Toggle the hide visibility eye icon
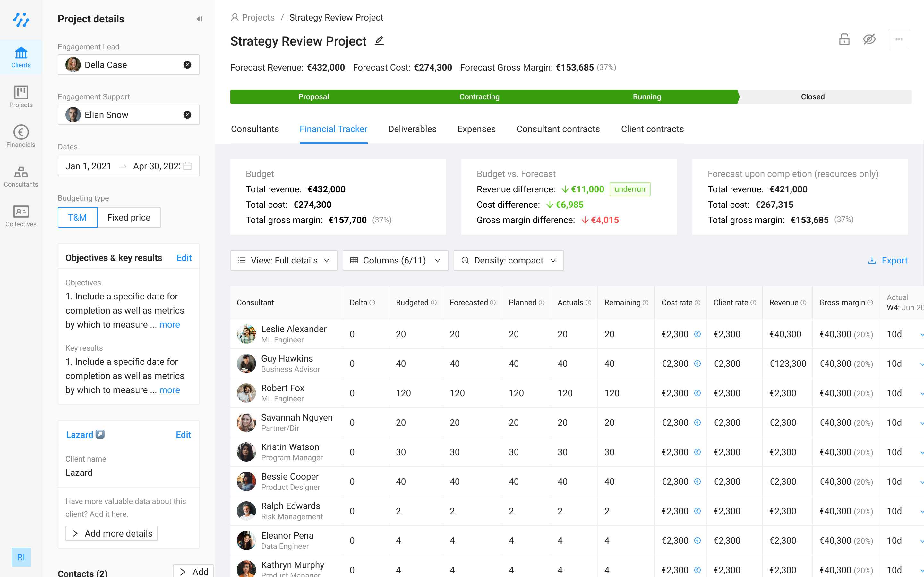The width and height of the screenshot is (924, 577). click(869, 39)
